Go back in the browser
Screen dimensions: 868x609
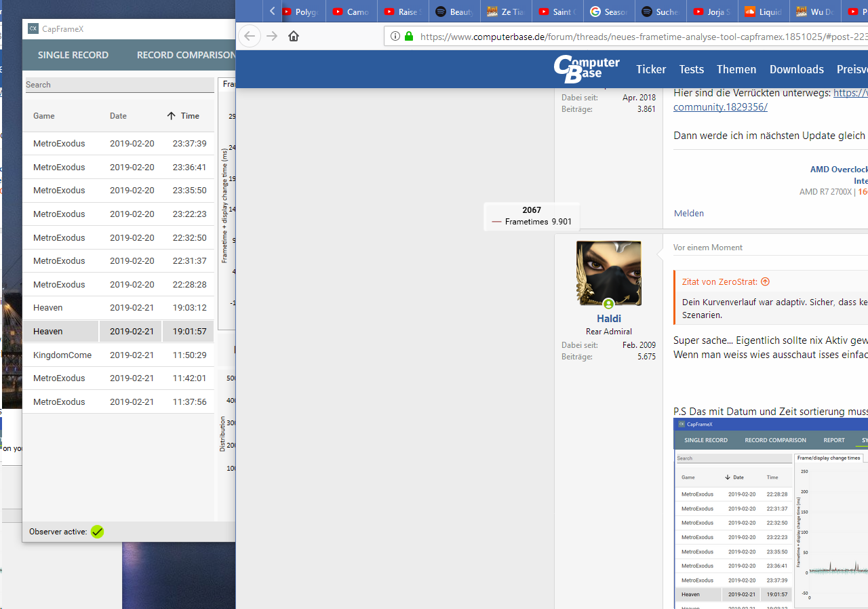coord(250,36)
